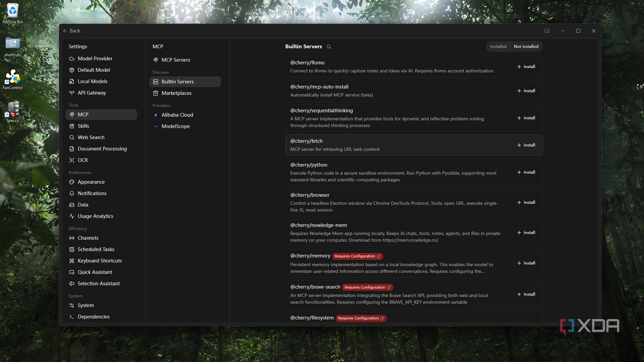Open Keyboard Shortcuts settings

[101, 261]
